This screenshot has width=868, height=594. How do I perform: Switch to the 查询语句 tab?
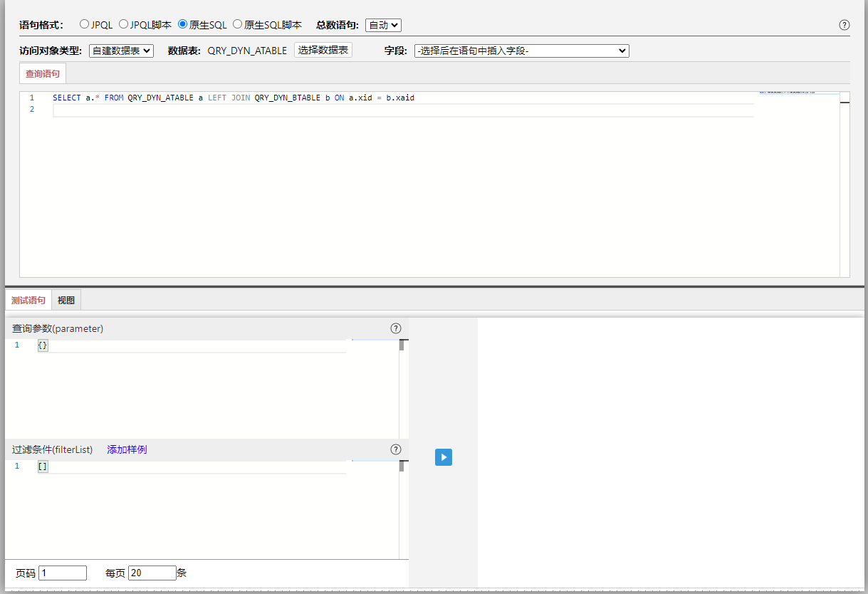[x=43, y=73]
